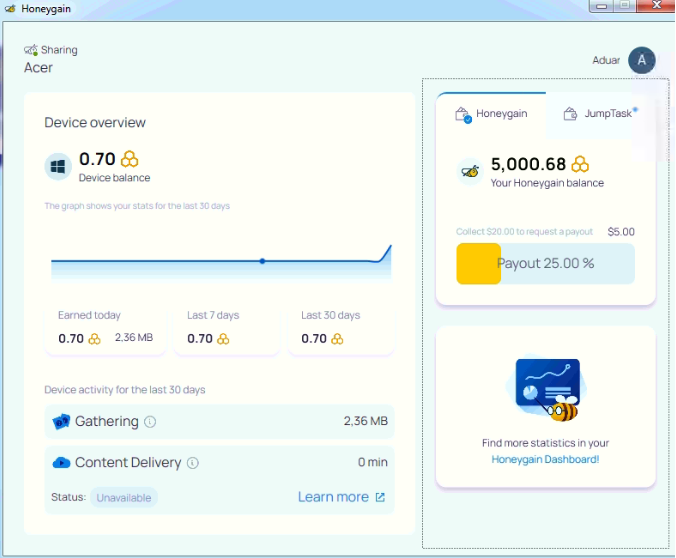Click the 'Your Honeygain balance' label

point(547,183)
